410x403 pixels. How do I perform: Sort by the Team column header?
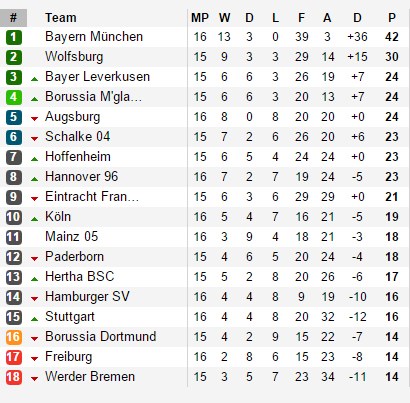[x=61, y=18]
